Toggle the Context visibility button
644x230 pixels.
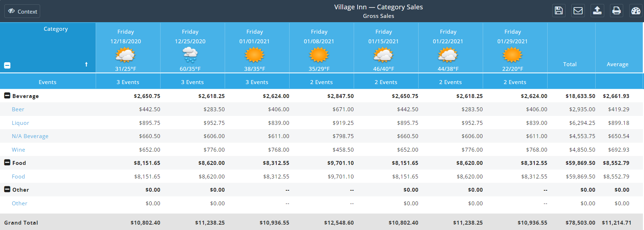pyautogui.click(x=22, y=11)
